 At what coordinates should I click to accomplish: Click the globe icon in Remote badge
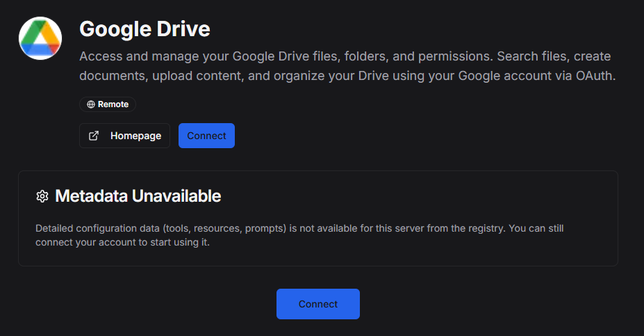(x=90, y=104)
